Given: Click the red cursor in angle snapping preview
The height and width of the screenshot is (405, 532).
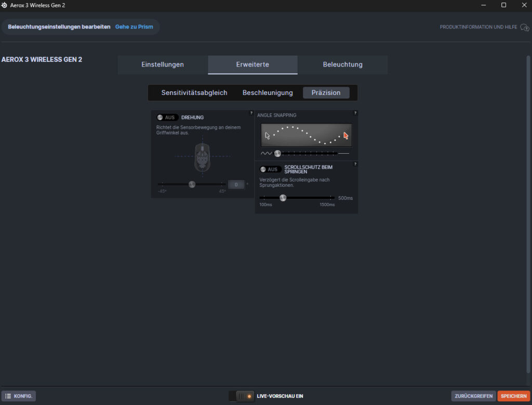Looking at the screenshot, I should 346,136.
